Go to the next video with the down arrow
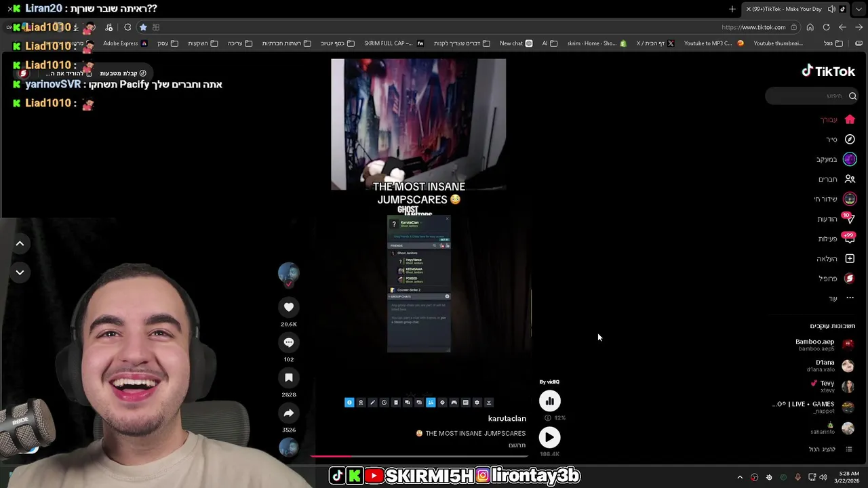 point(20,272)
